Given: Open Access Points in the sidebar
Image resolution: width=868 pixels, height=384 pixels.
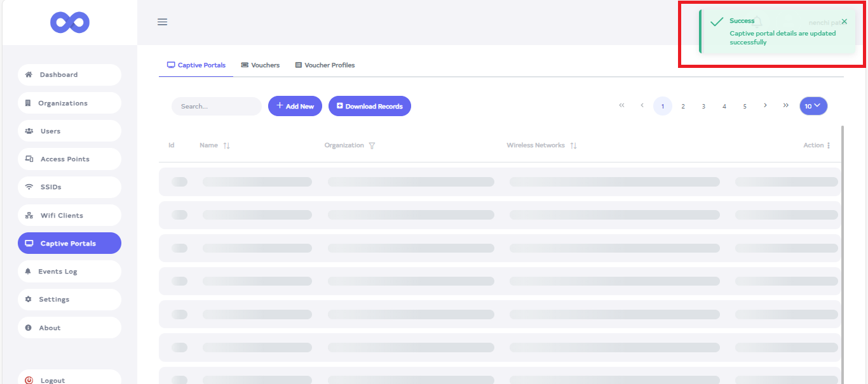Looking at the screenshot, I should [x=69, y=159].
